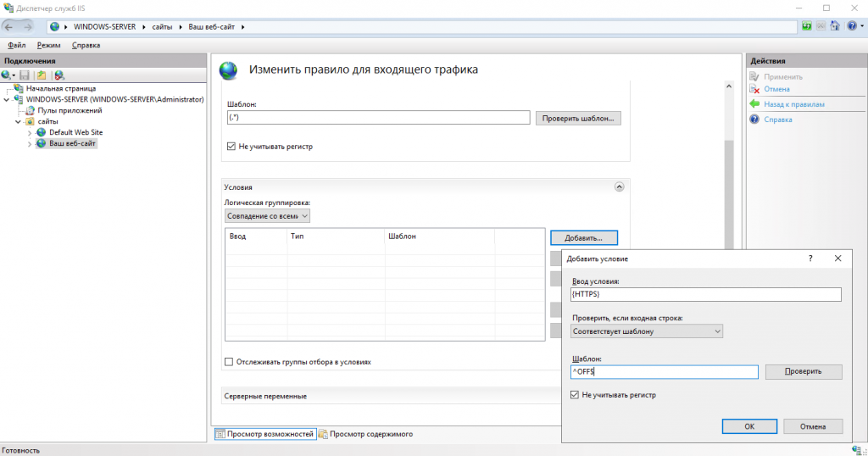Click the home icon in top-right toolbar
This screenshot has width=868, height=456.
835,26
